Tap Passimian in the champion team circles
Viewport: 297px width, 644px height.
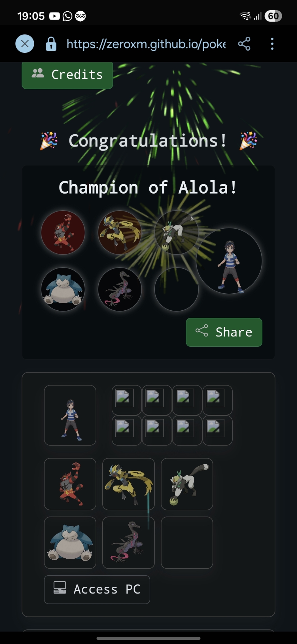tap(176, 232)
